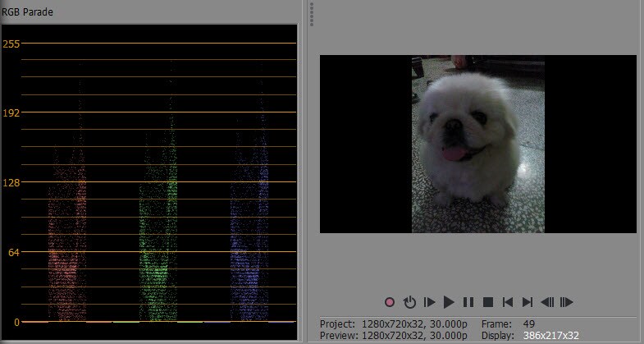Screen dimensions: 644x344
Task: Click the 255 scale label
Action: click(x=11, y=44)
